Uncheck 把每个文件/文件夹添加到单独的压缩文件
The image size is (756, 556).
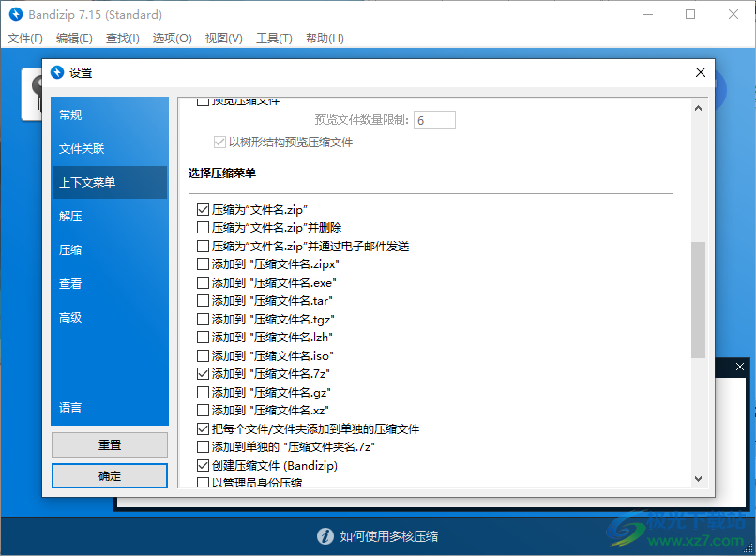tap(203, 428)
